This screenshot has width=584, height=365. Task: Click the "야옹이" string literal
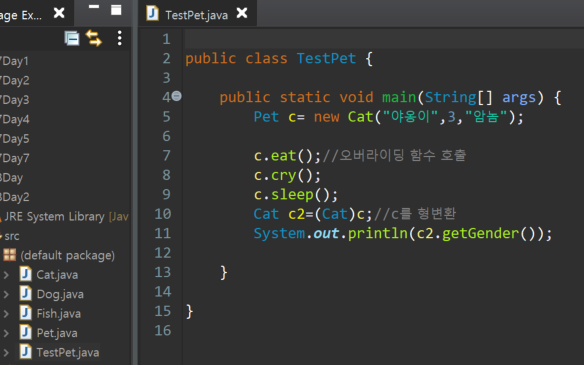pos(410,117)
